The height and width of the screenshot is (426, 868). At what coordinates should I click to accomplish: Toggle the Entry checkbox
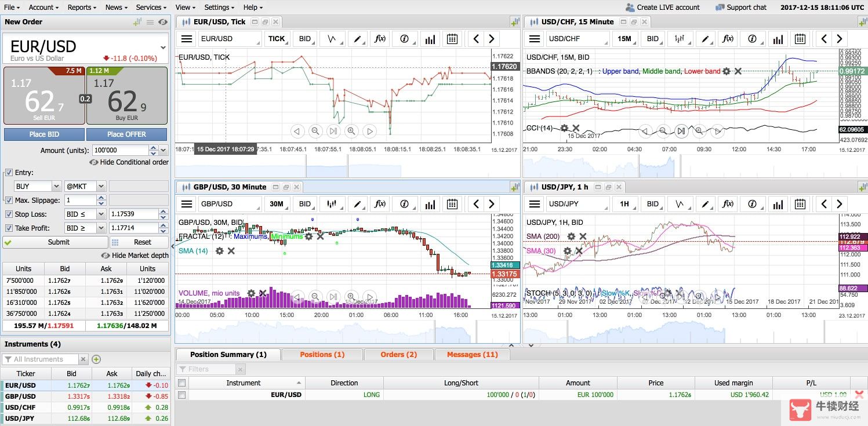[9, 173]
